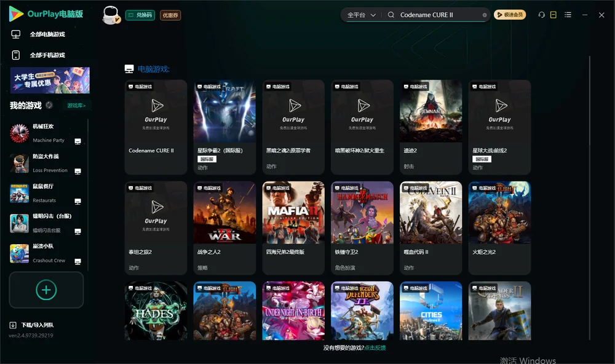Viewport: 615px width, 364px height.
Task: Open the 火炬之光2 game card
Action: 499,228
